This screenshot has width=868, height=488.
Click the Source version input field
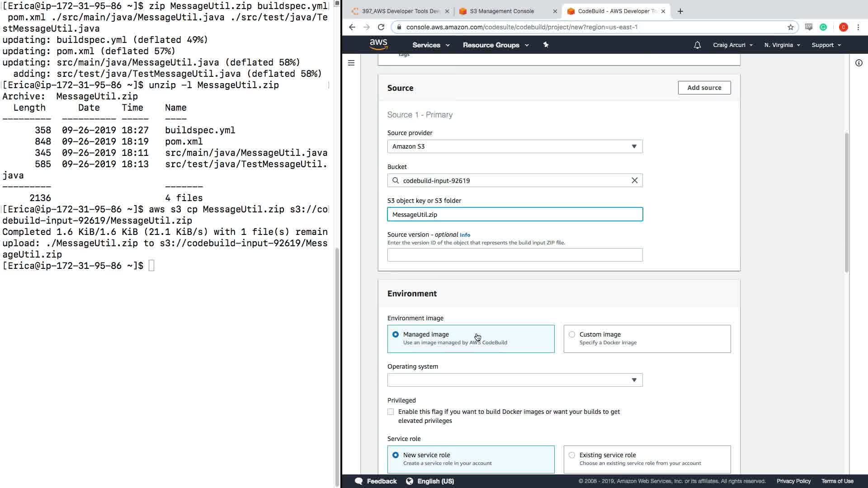(514, 255)
